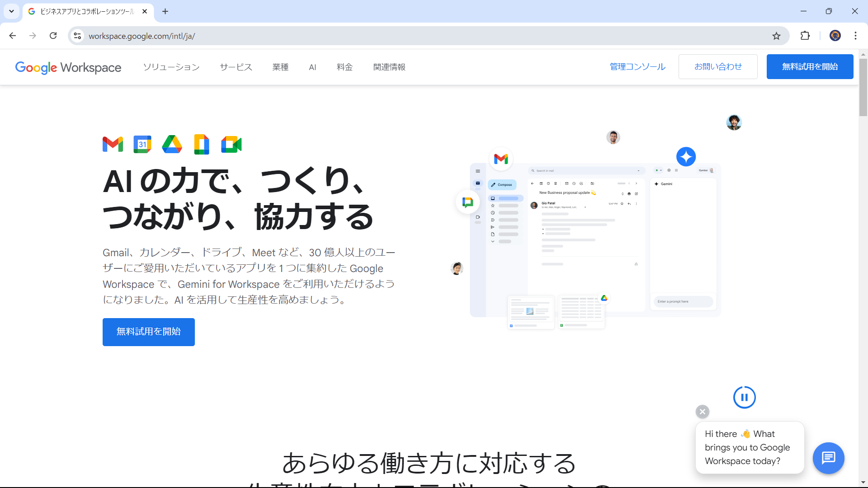Click the header 無料試用を開始 button

pyautogui.click(x=810, y=66)
